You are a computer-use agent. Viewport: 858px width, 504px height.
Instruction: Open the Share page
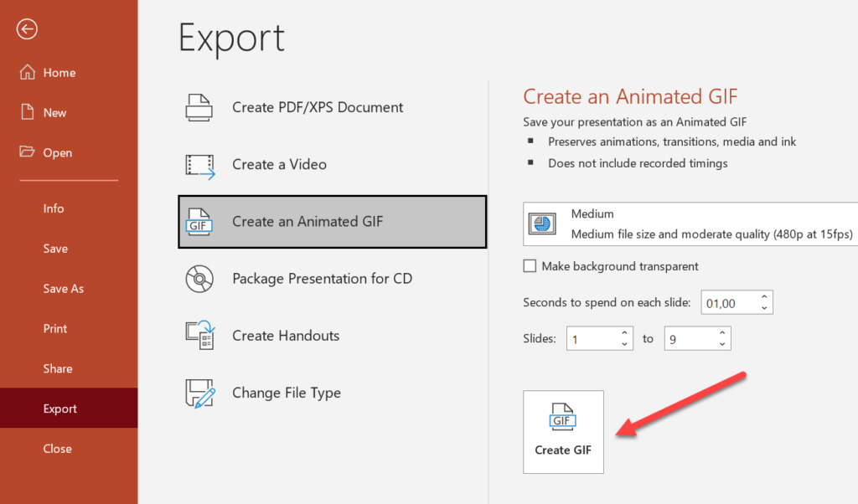point(69,368)
